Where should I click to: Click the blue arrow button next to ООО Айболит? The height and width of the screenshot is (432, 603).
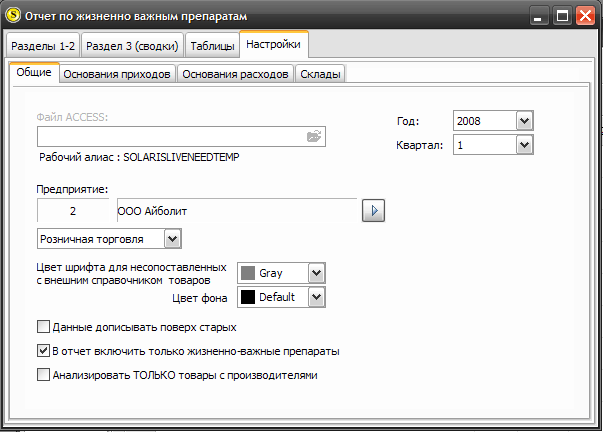coord(373,210)
